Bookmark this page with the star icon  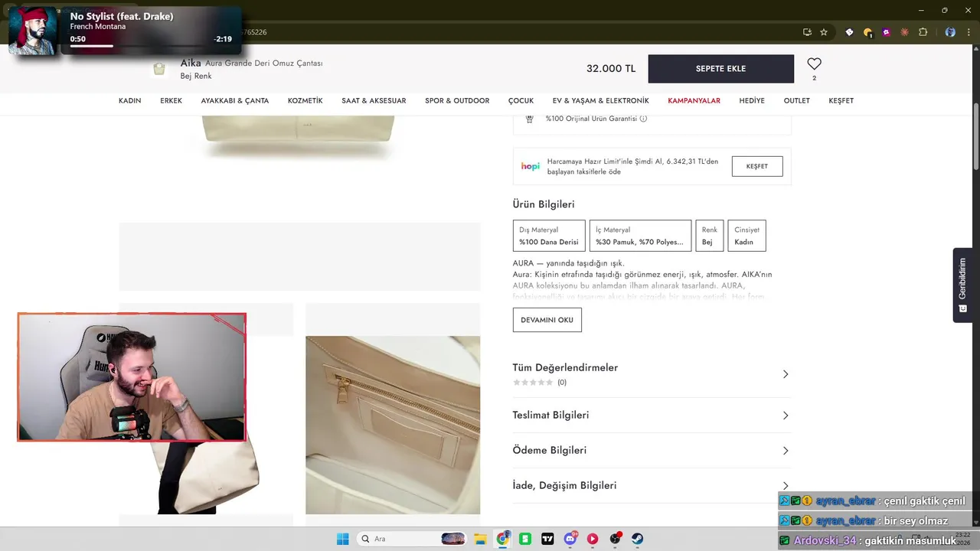click(824, 32)
